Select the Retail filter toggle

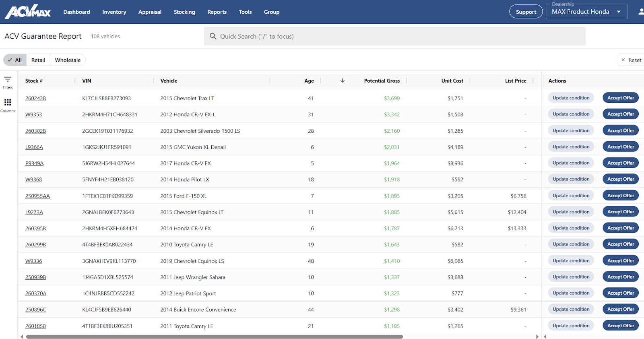click(38, 60)
